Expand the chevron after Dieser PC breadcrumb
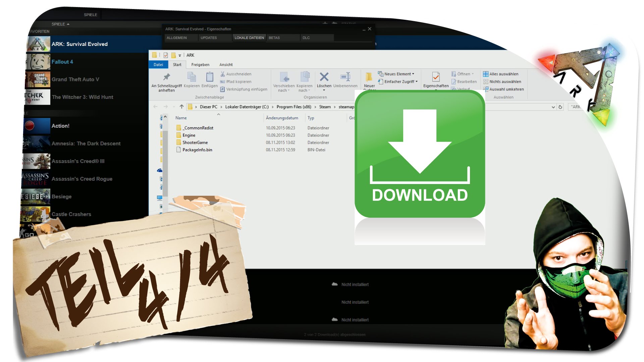This screenshot has height=362, width=644. pyautogui.click(x=221, y=107)
